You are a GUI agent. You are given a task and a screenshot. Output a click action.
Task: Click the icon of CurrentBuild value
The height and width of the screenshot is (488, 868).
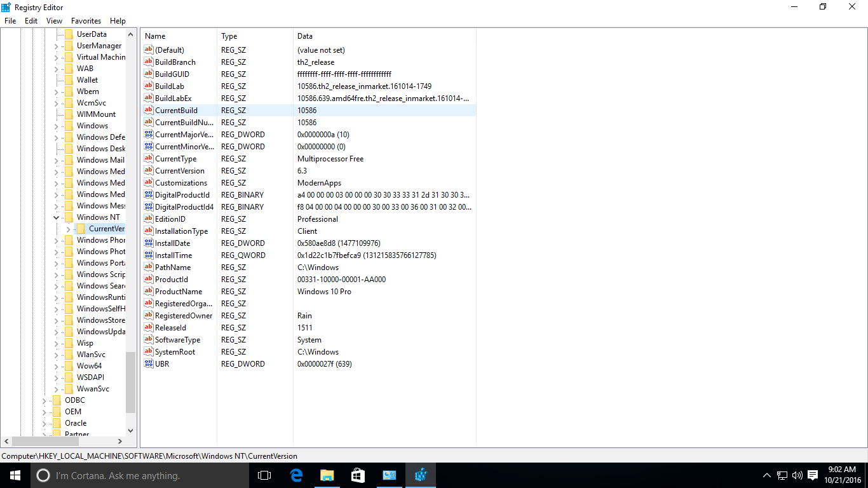(x=149, y=111)
